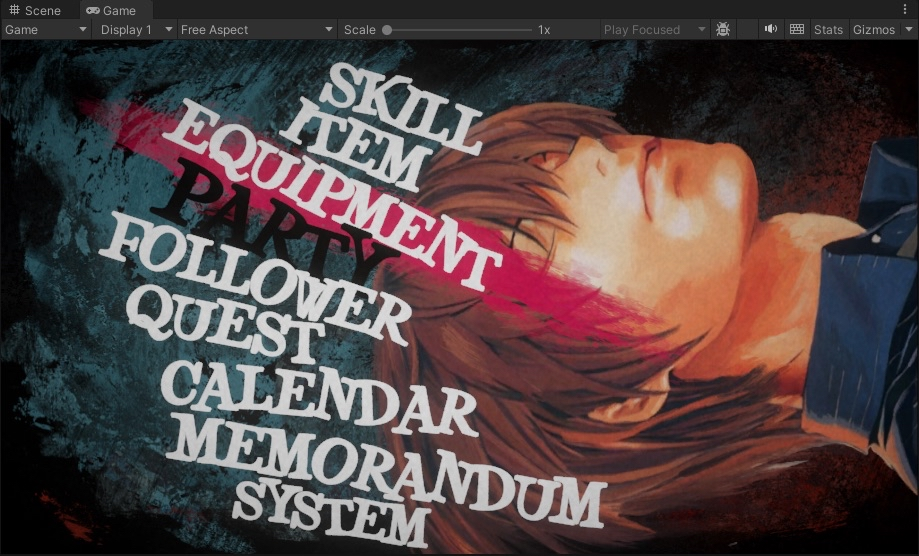
Task: Open the SYSTEM menu entry
Action: coord(331,511)
